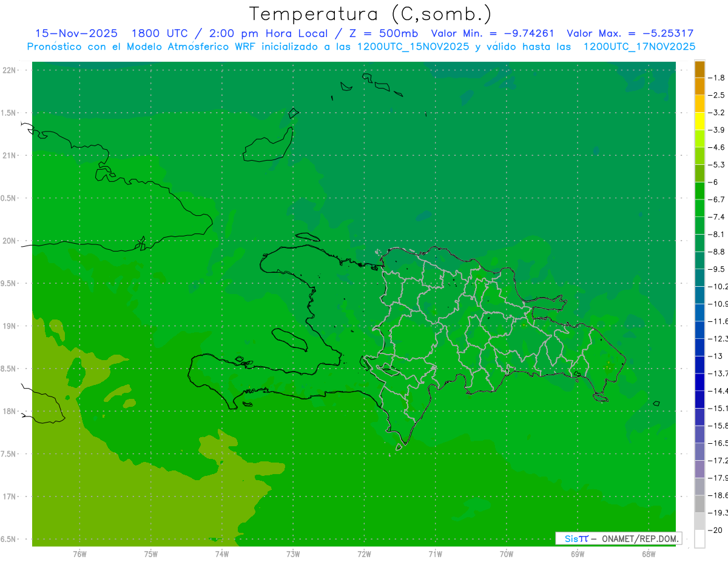
Task: Select the '74W' longitude label
Action: 222,554
